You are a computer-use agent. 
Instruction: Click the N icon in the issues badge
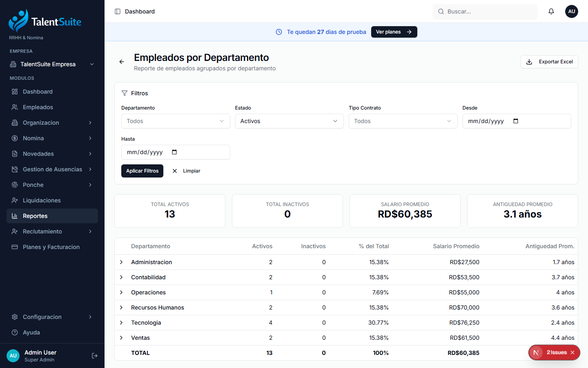click(536, 352)
